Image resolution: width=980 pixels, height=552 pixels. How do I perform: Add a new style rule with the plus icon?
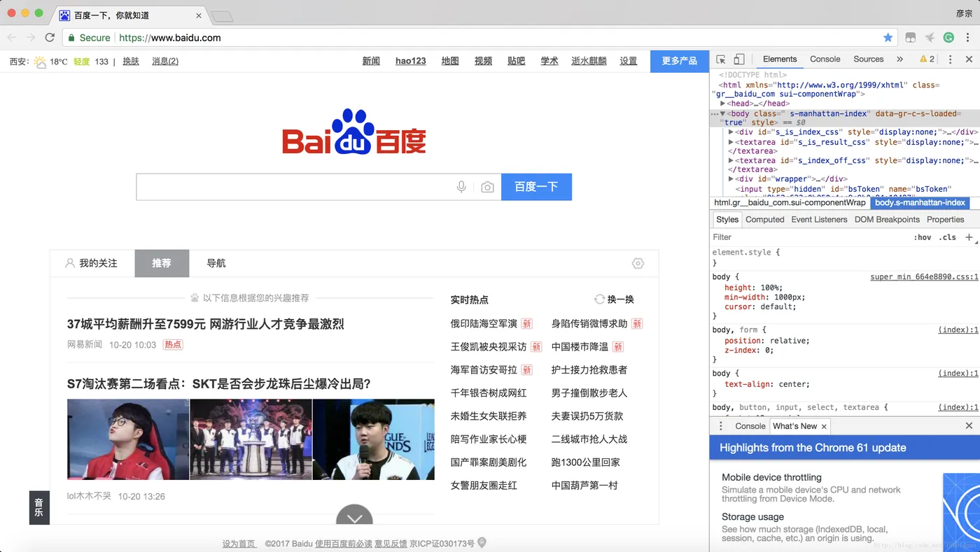pos(969,237)
